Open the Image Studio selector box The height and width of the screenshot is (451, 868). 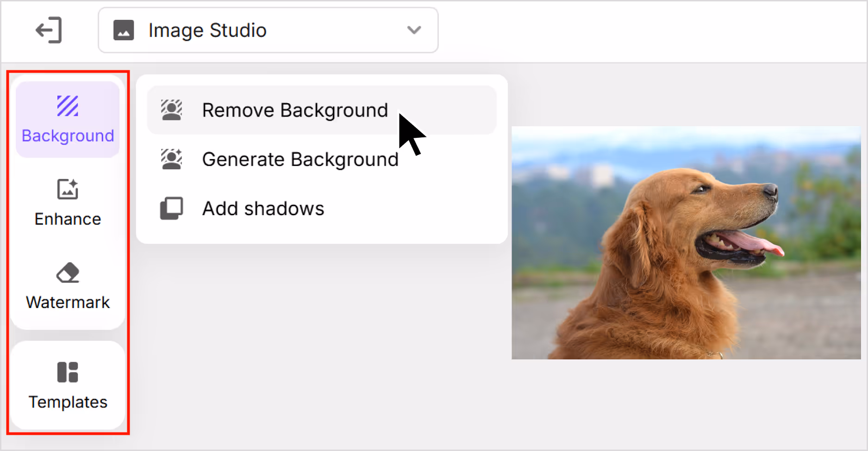coord(268,31)
